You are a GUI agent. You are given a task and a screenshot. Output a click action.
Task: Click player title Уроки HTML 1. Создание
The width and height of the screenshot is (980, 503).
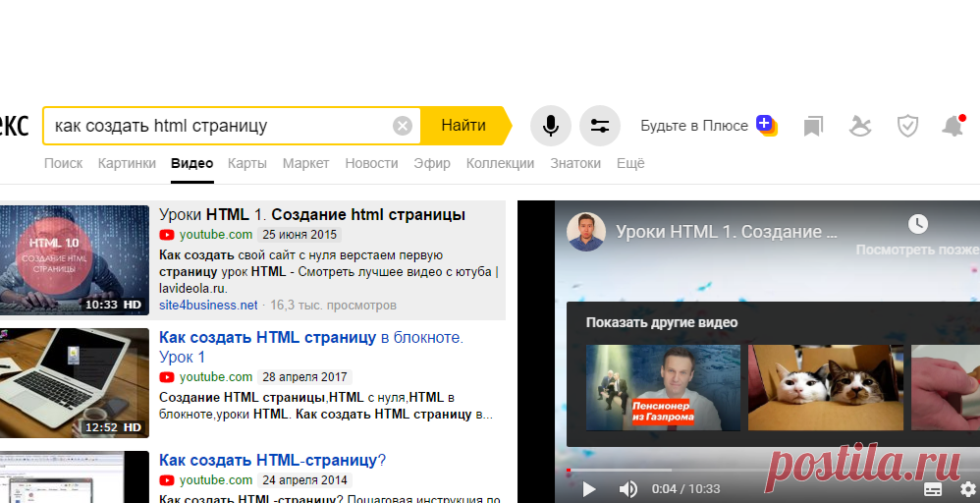pos(727,232)
